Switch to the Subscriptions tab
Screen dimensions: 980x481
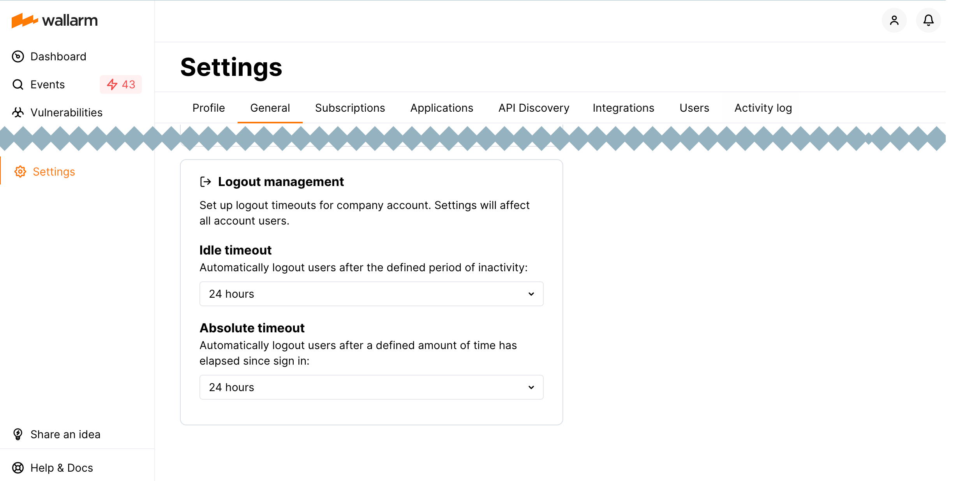pyautogui.click(x=350, y=108)
